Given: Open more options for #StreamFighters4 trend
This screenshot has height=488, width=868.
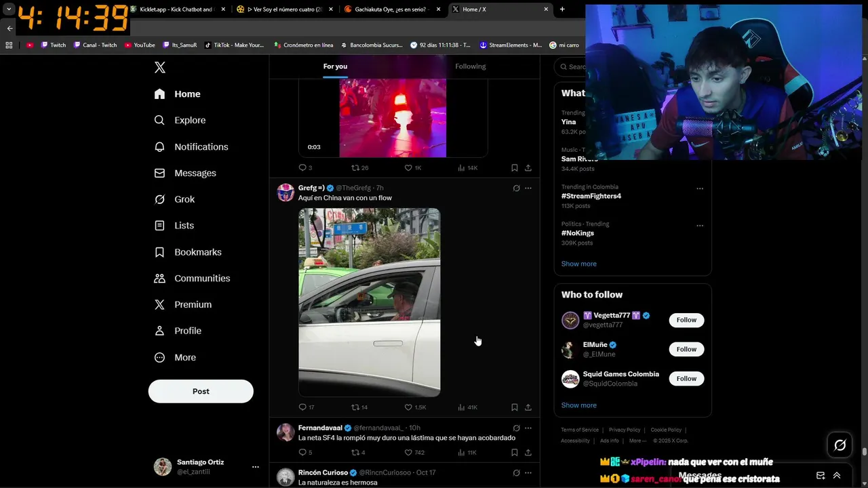Looking at the screenshot, I should tap(700, 188).
